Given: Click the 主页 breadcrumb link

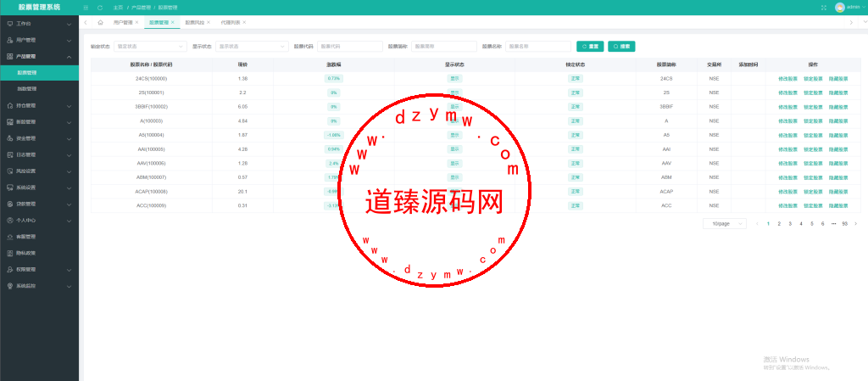Looking at the screenshot, I should click(118, 8).
